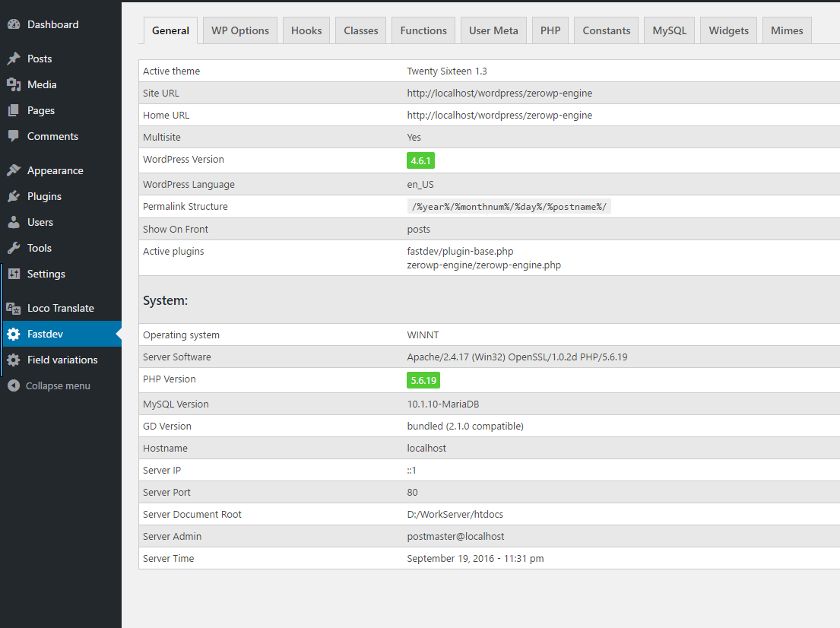840x628 pixels.
Task: Open the Comments section
Action: click(52, 136)
